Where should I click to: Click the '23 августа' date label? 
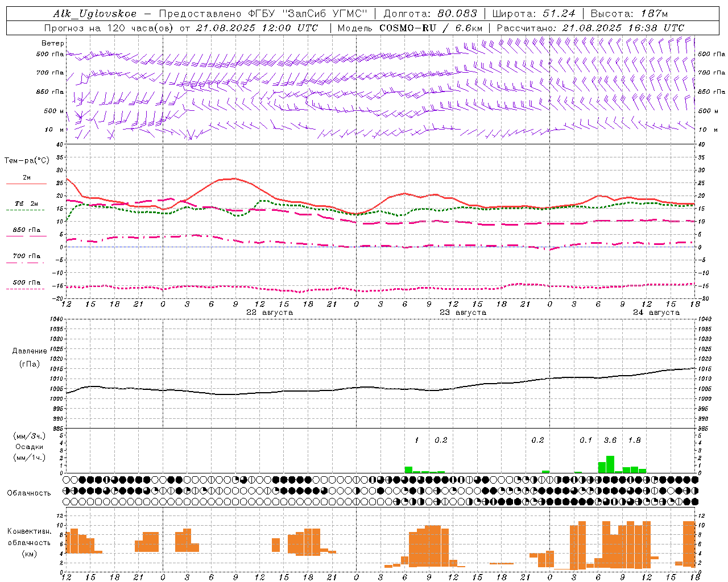pyautogui.click(x=463, y=313)
